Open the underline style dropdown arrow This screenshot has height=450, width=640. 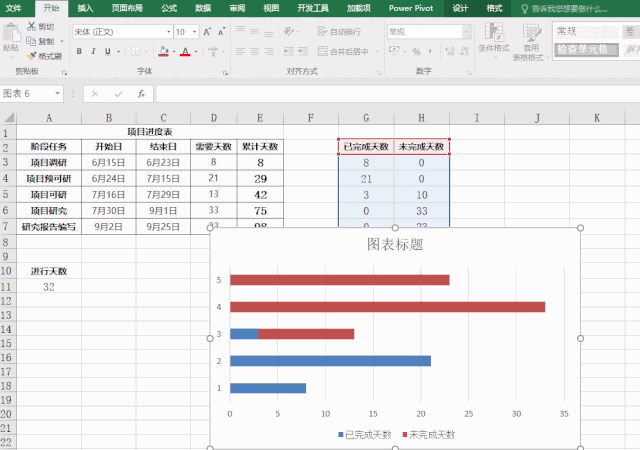pyautogui.click(x=119, y=51)
